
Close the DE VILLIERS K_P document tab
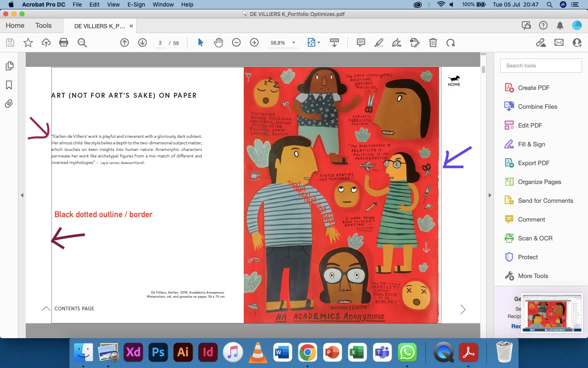131,26
